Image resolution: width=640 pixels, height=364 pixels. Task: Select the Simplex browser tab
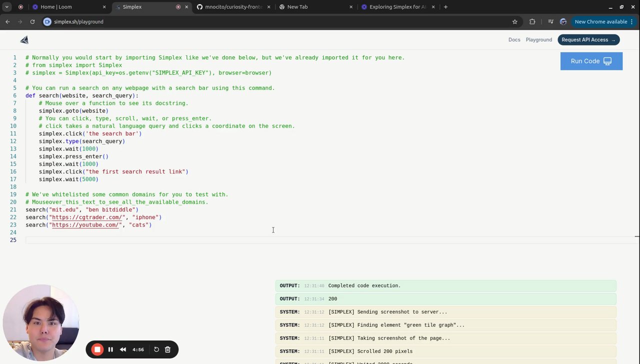point(151,7)
